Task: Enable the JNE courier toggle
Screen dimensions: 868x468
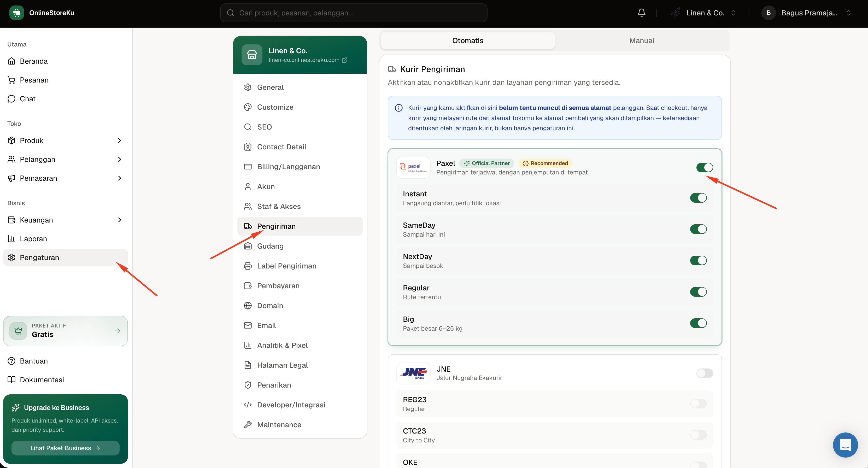Action: tap(705, 373)
